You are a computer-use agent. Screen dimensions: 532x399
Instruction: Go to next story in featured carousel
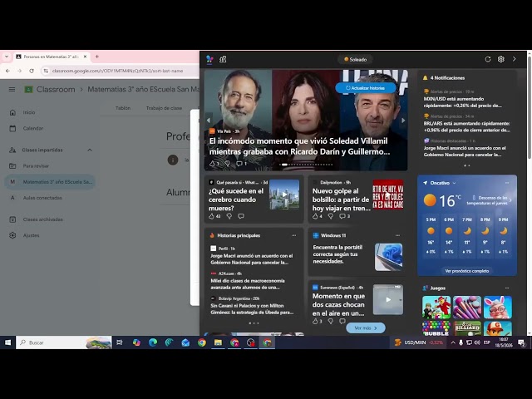(x=403, y=120)
